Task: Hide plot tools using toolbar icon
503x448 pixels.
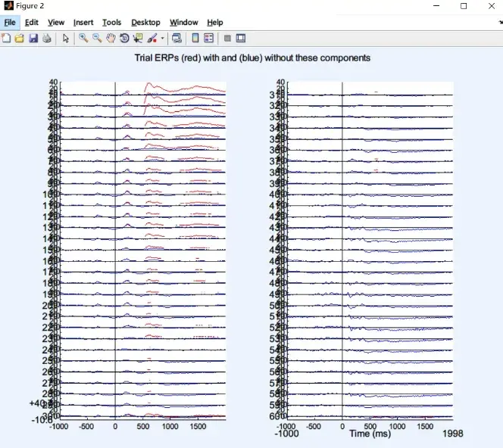Action: [x=227, y=39]
